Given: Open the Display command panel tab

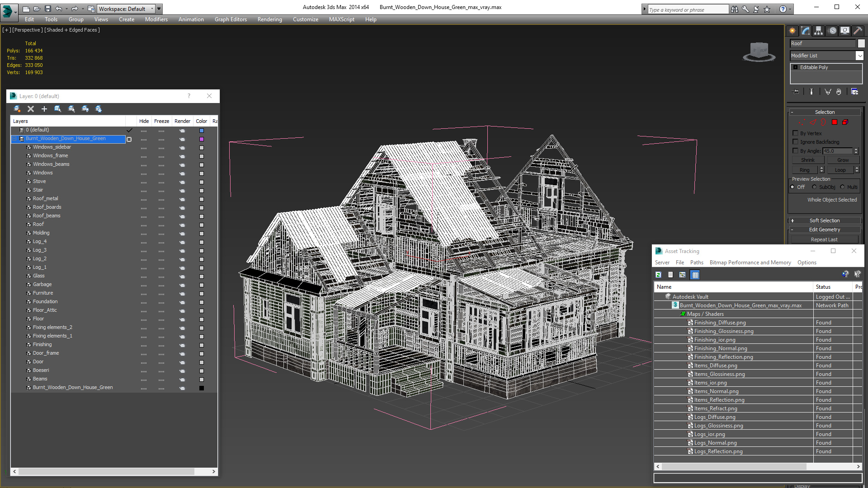Looking at the screenshot, I should pos(844,31).
